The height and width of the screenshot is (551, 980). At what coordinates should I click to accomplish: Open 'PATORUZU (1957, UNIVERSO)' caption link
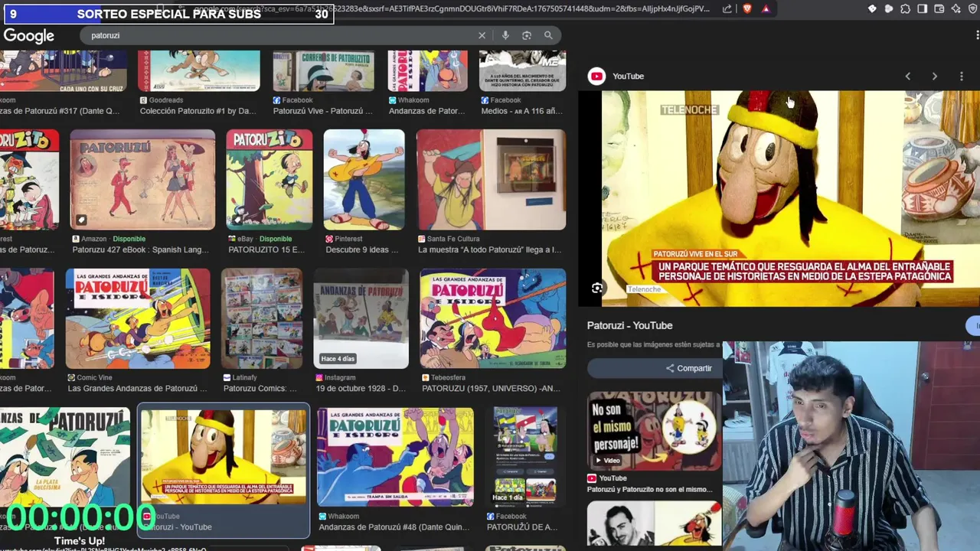click(x=491, y=388)
